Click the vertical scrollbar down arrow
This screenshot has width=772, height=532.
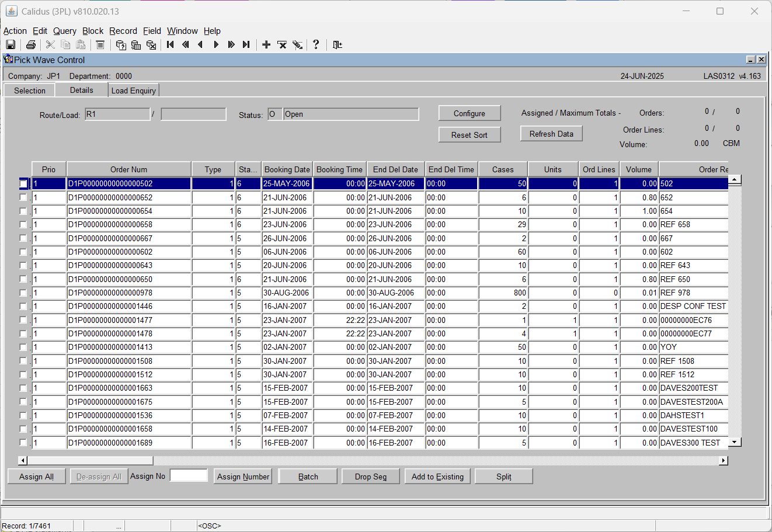(x=735, y=442)
